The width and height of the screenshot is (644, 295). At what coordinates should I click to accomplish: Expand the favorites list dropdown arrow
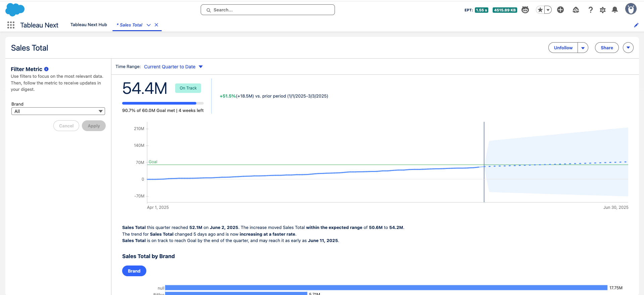point(548,10)
